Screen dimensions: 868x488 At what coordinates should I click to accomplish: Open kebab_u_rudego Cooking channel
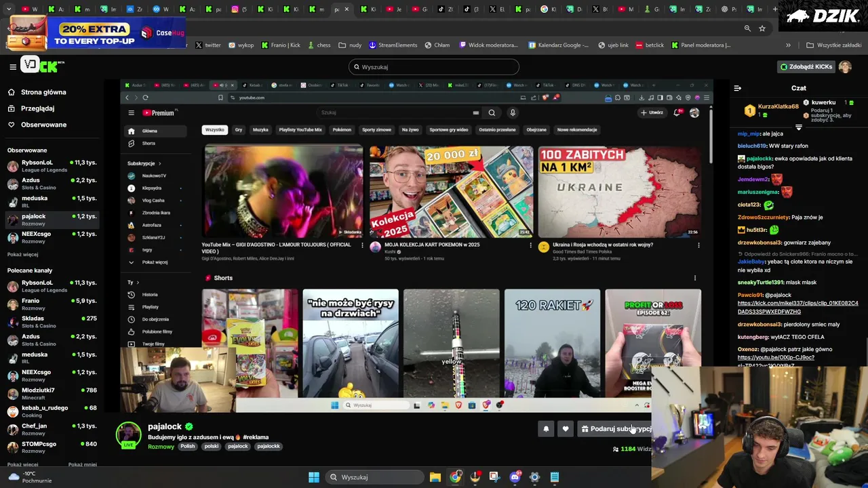pos(52,411)
